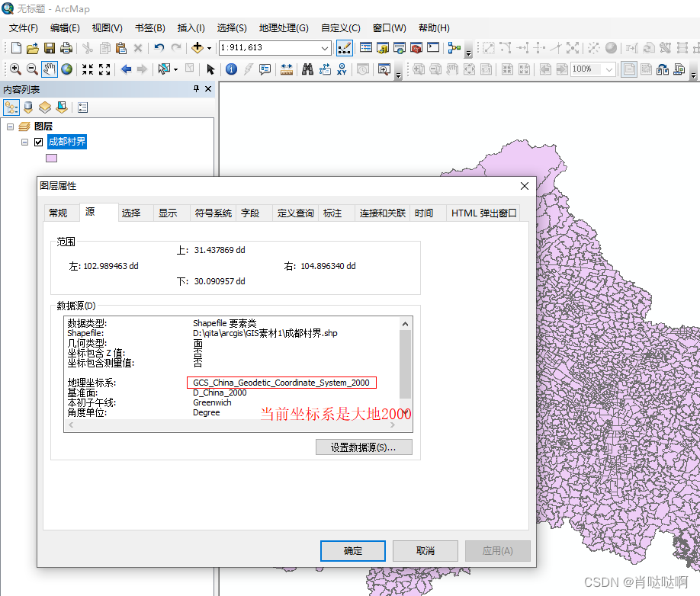Go back to the previous extent arrow

(127, 69)
